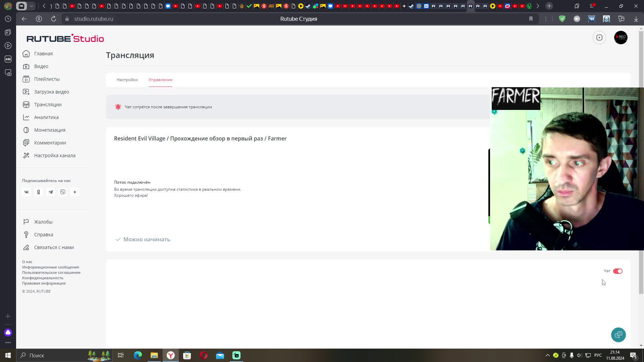Open the taskbar volume icon
This screenshot has height=362, width=644.
580,355
